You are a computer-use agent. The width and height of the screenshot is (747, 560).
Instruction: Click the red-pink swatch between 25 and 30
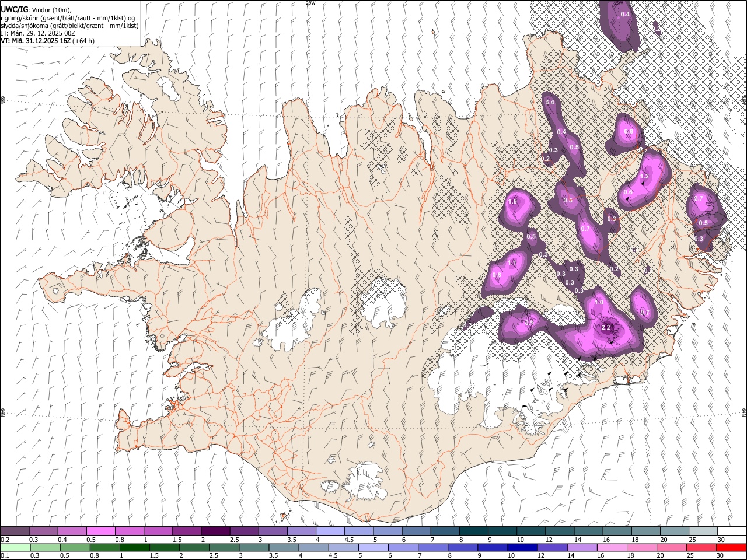coord(701,547)
